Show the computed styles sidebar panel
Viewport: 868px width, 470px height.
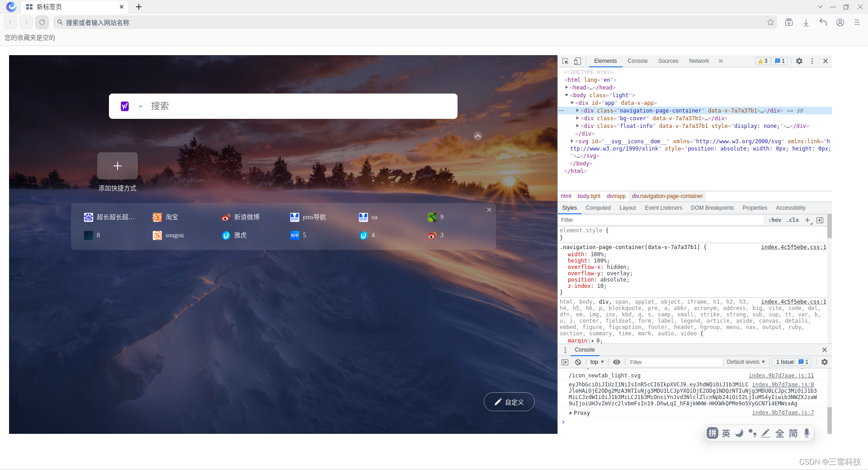tap(598, 208)
